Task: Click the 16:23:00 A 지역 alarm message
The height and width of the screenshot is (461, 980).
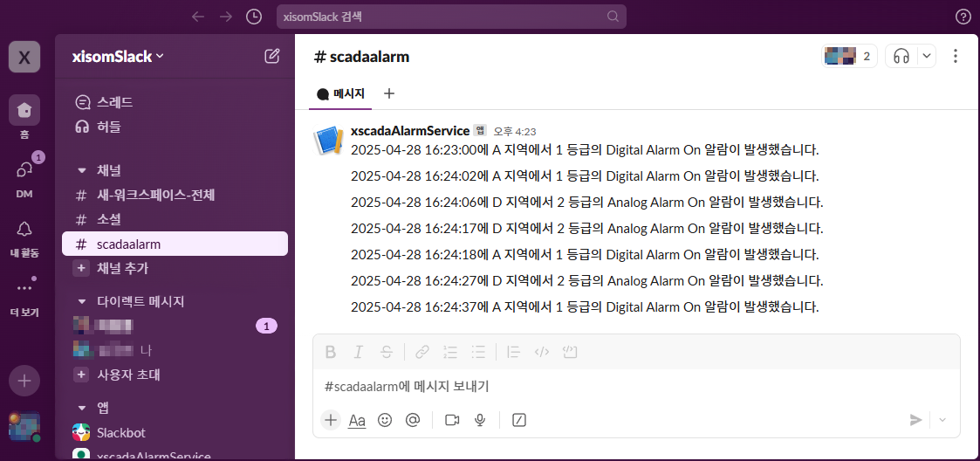Action: click(x=585, y=150)
